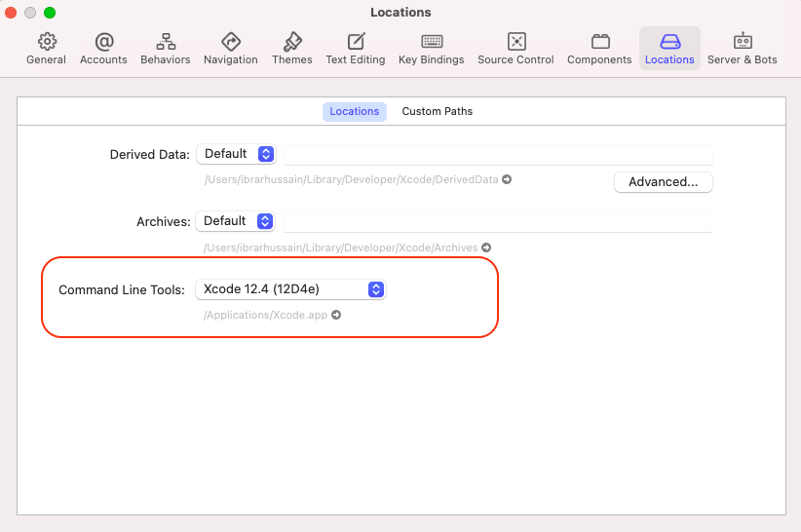801x532 pixels.
Task: Open the Derived Data Default dropdown
Action: click(237, 154)
